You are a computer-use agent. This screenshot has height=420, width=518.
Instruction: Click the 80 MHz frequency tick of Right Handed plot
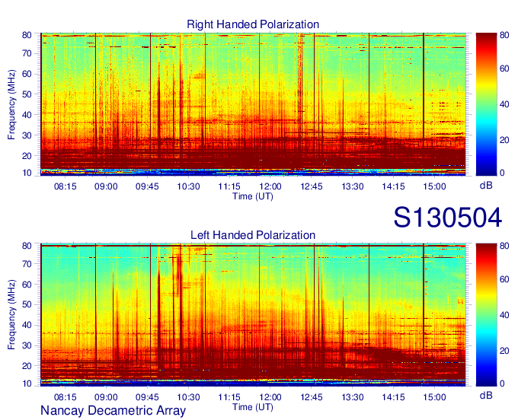point(27,35)
